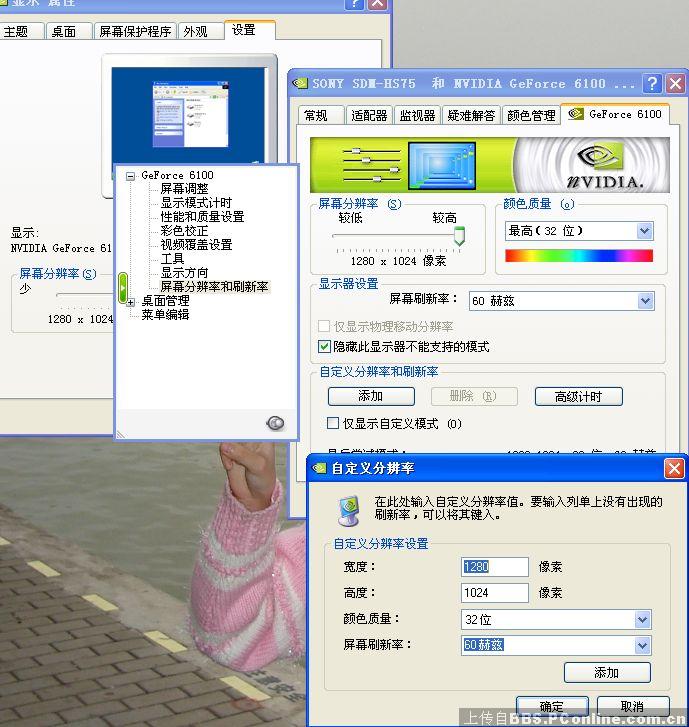689x727 pixels.
Task: Click the color quality spectrum bar
Action: coord(579,255)
